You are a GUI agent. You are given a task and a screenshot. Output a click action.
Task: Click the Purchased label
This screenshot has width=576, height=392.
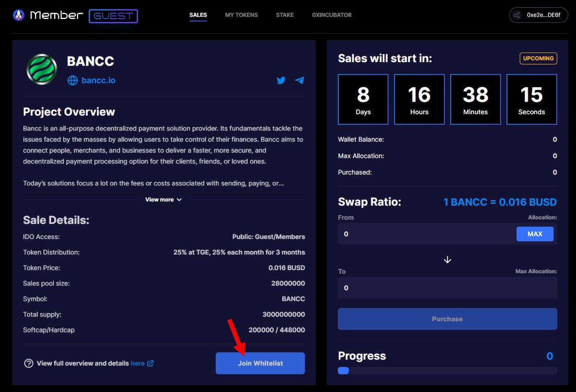click(x=355, y=172)
